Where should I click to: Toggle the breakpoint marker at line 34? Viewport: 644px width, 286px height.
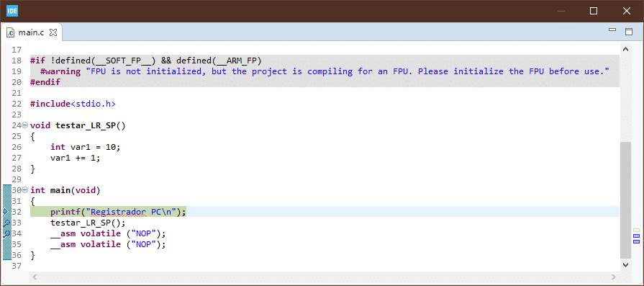click(x=6, y=233)
